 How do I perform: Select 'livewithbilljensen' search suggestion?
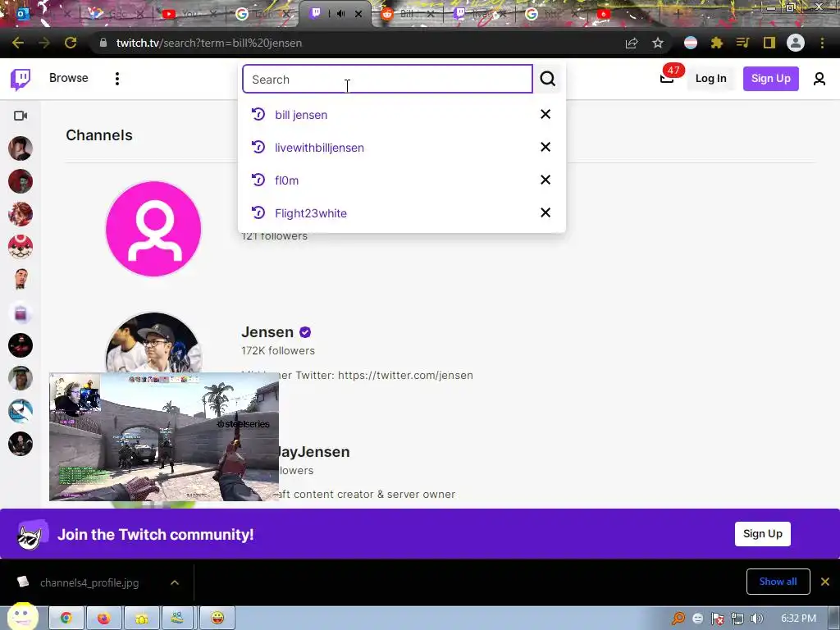[319, 148]
